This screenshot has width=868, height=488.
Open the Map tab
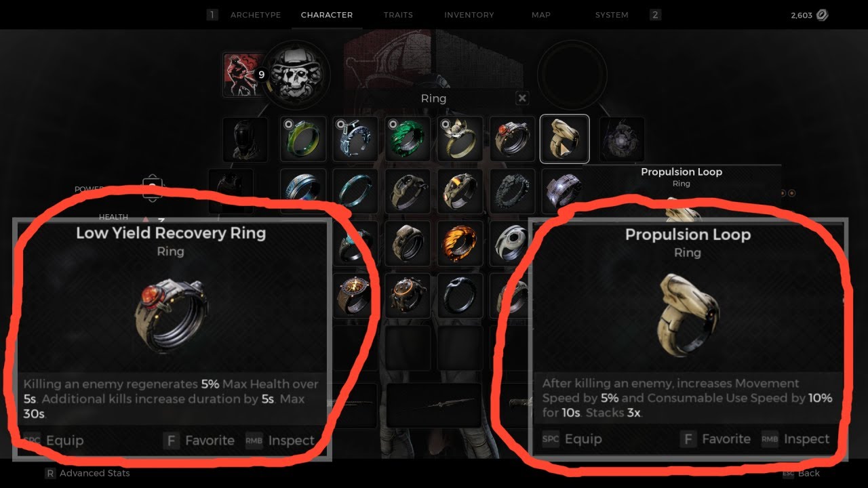point(541,15)
